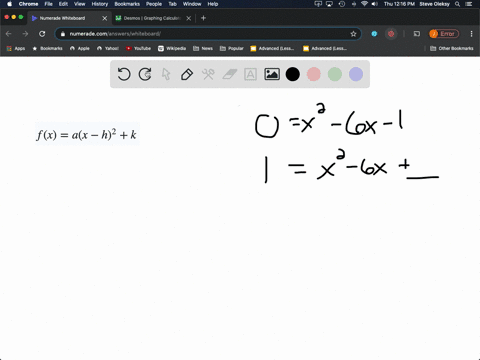Open the second Advanced (Less... bookmark
This screenshot has height=360, width=480.
click(325, 48)
